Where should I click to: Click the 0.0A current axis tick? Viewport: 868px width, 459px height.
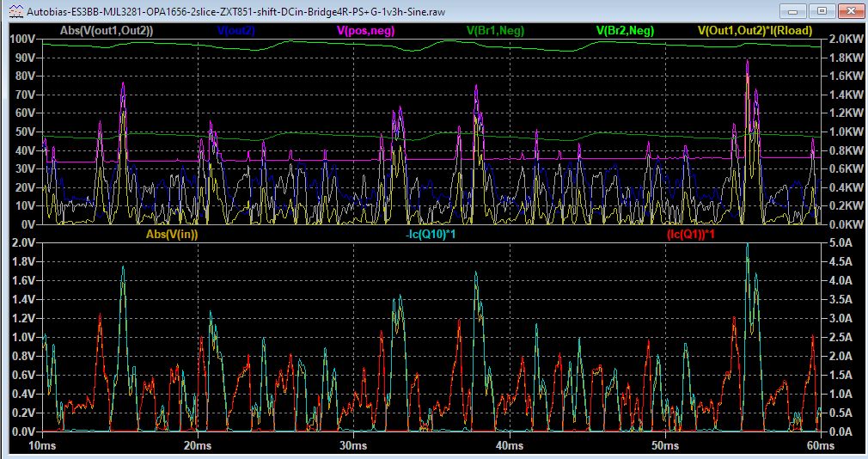click(x=840, y=431)
